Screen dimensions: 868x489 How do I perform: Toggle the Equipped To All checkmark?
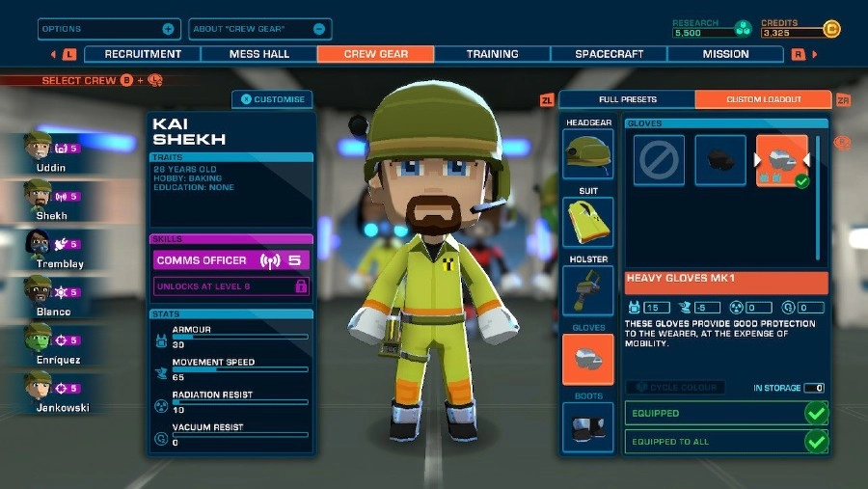tap(816, 442)
